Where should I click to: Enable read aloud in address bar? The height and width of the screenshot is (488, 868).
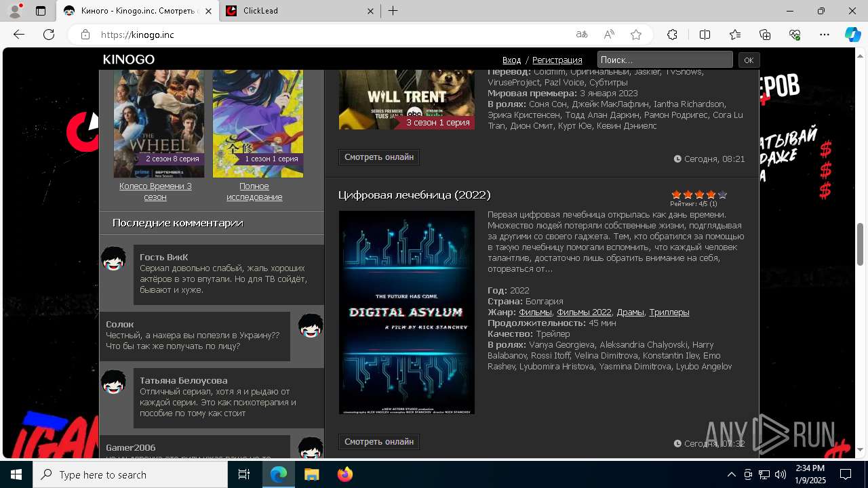pos(609,35)
